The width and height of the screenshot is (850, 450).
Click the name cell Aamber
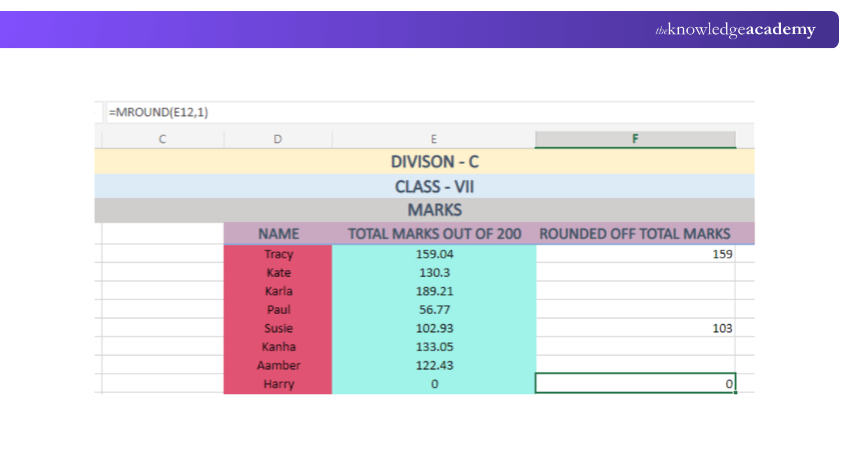click(x=278, y=365)
